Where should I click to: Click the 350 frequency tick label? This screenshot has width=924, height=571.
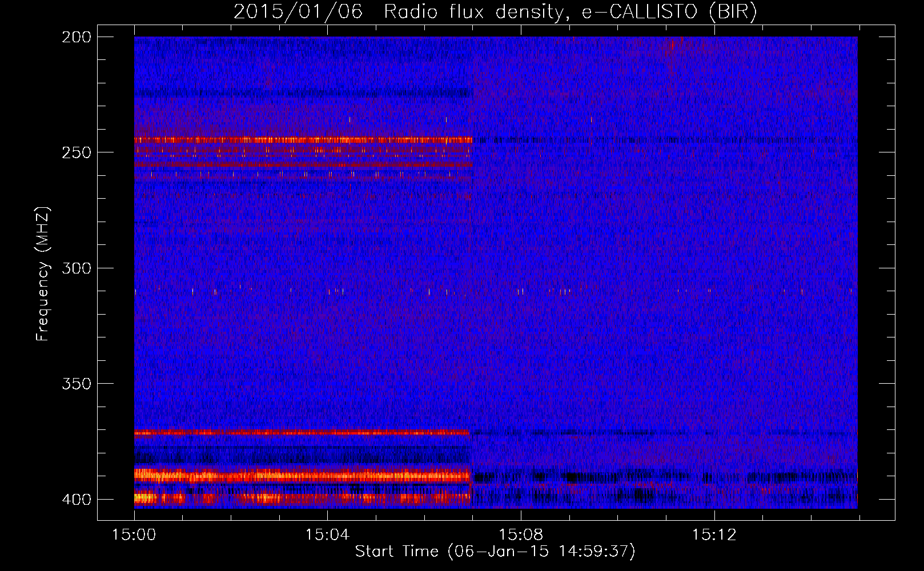click(x=77, y=384)
